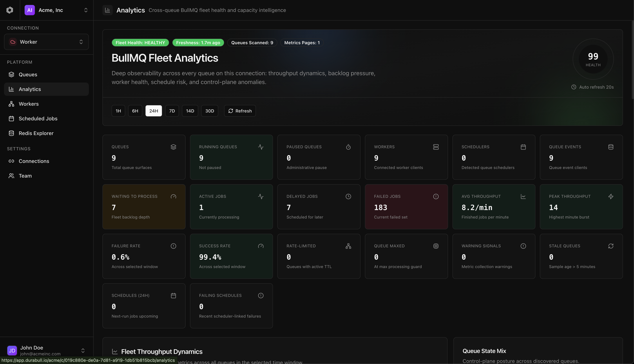This screenshot has height=364, width=634.
Task: Click the Connections link icon under Settings
Action: [12, 161]
